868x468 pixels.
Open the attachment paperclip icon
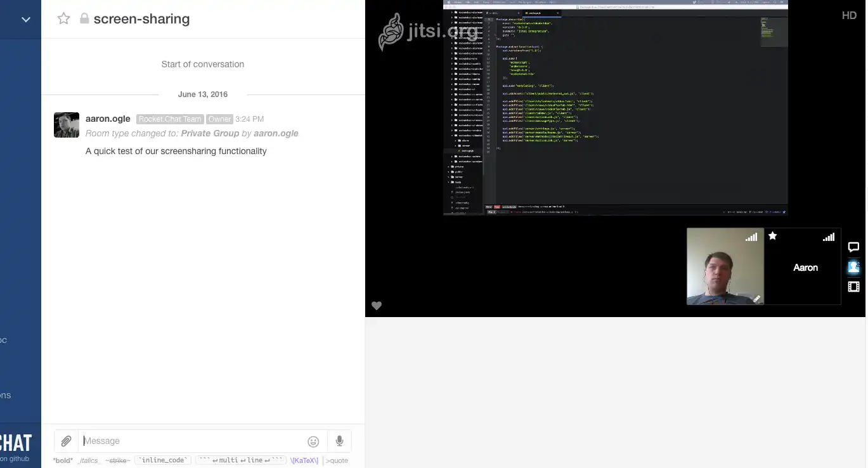click(x=65, y=441)
